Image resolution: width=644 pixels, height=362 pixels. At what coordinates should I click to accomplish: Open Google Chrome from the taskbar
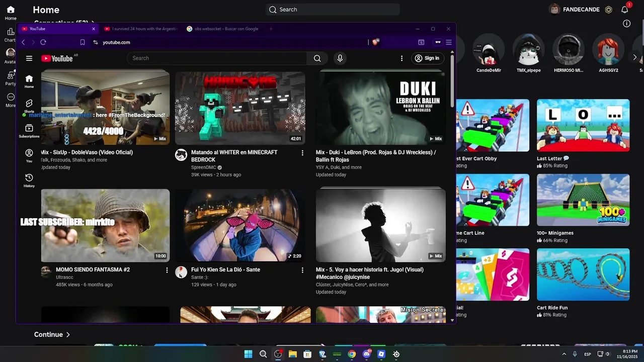[352, 354]
